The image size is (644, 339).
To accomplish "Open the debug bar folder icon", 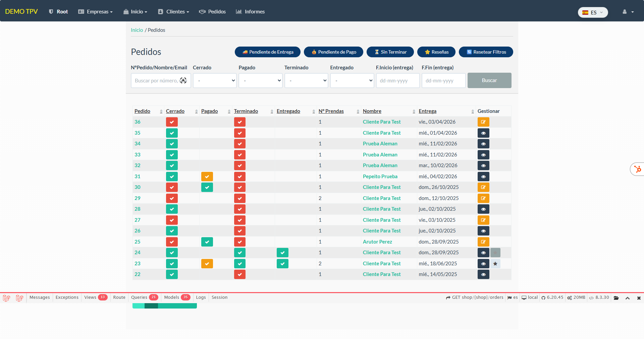I will pyautogui.click(x=616, y=298).
